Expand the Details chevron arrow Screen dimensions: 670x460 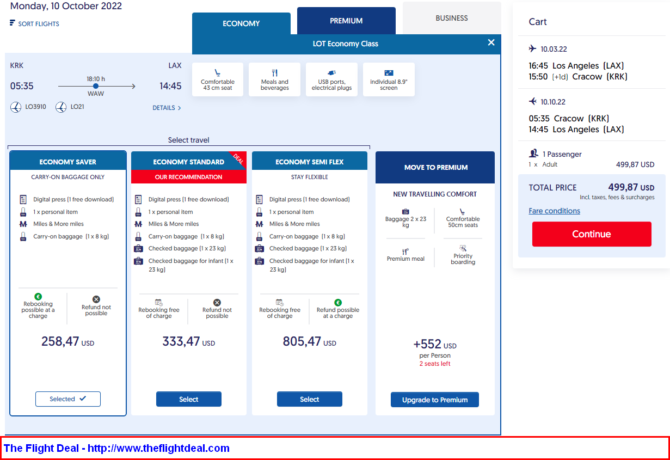click(x=179, y=108)
